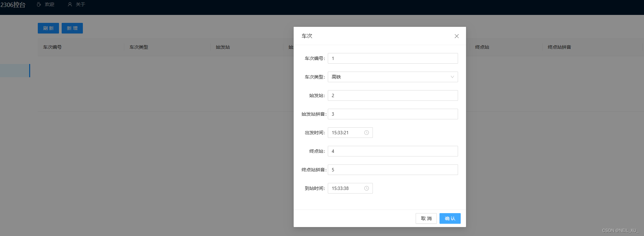Image resolution: width=644 pixels, height=236 pixels.
Task: Click the 出发时间 value 15:33:21
Action: 340,133
